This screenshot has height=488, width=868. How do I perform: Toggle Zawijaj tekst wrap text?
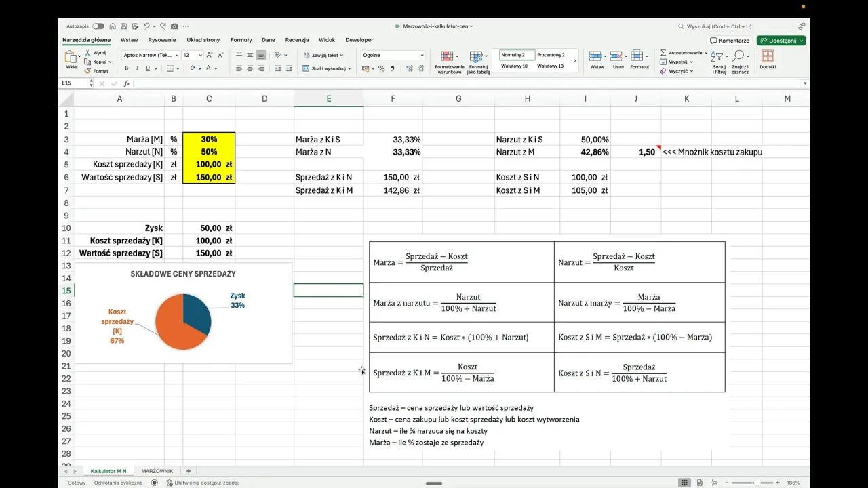coord(323,55)
